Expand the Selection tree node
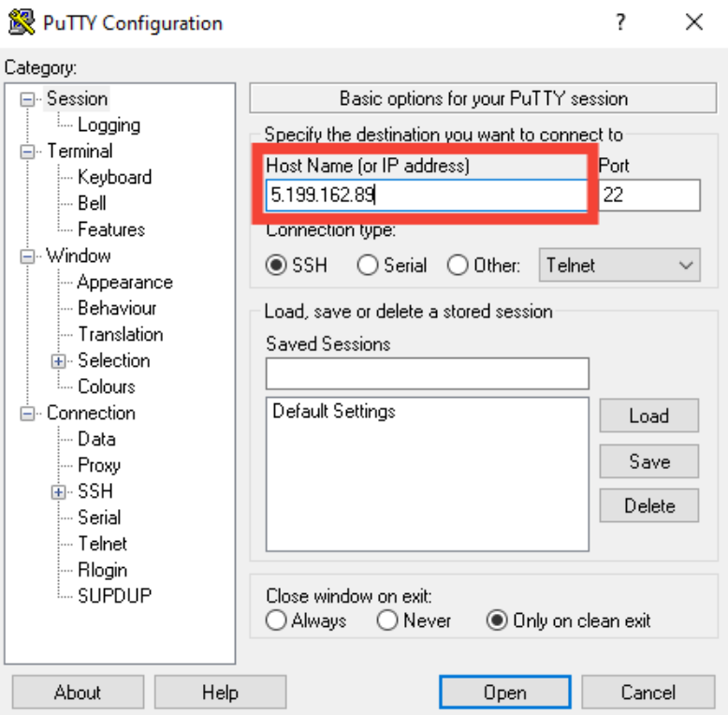728x715 pixels. coord(60,361)
